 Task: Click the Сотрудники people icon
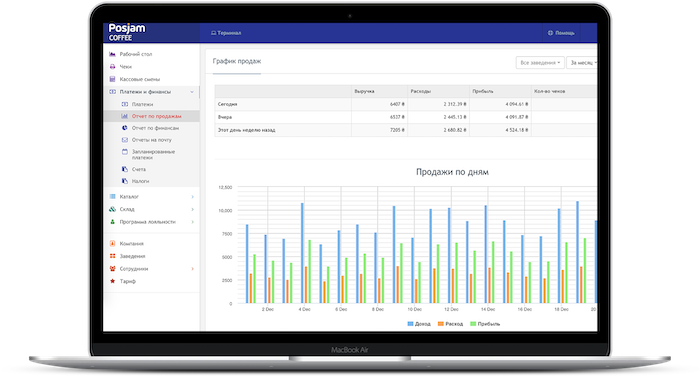[x=112, y=268]
